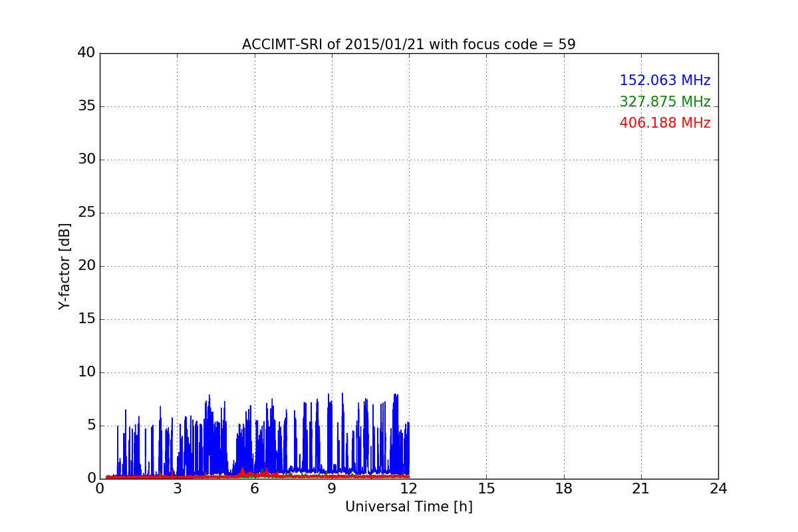Click the x-axis tick label 24
This screenshot has width=798, height=532.
pos(718,489)
